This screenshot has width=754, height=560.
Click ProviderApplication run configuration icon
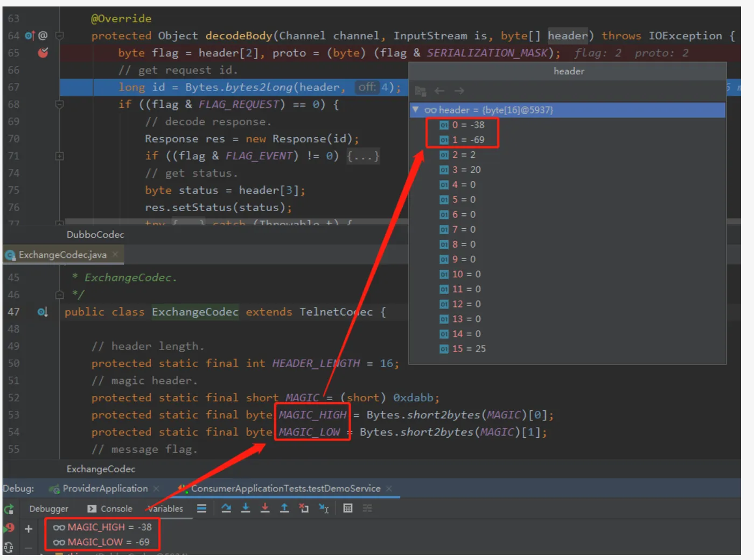point(54,489)
